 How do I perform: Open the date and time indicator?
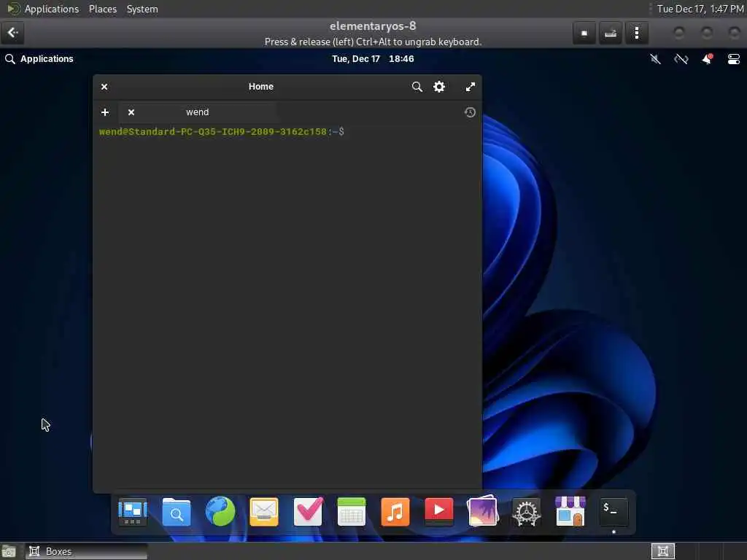(373, 59)
